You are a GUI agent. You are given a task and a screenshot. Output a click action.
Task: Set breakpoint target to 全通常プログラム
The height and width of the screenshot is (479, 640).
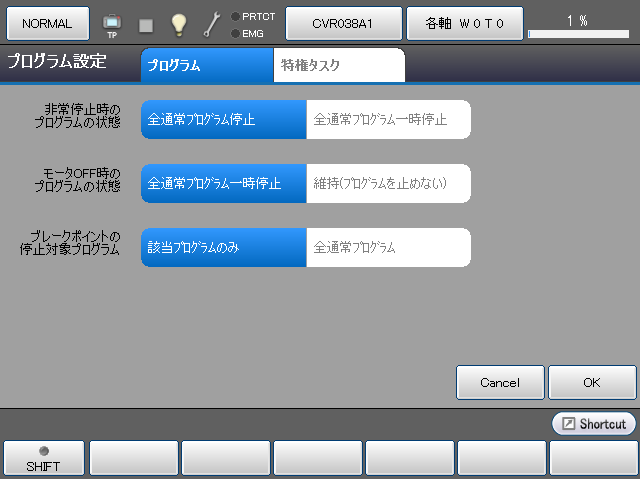[388, 247]
